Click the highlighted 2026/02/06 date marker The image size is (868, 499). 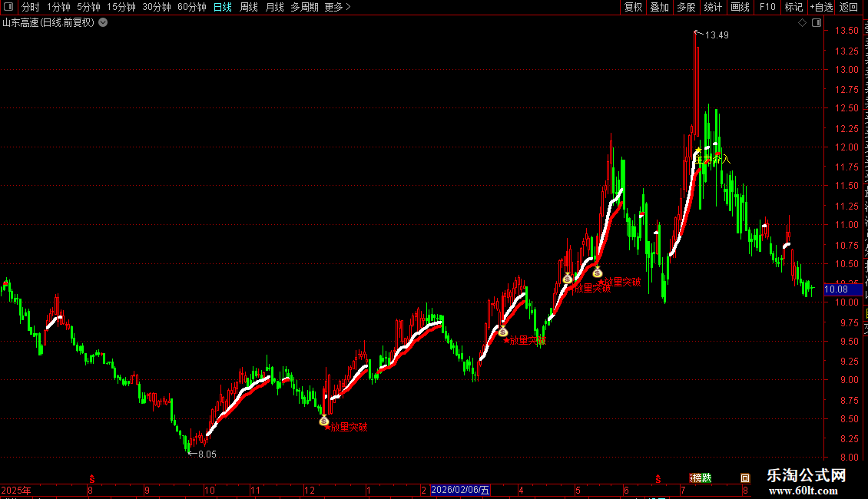coord(460,490)
